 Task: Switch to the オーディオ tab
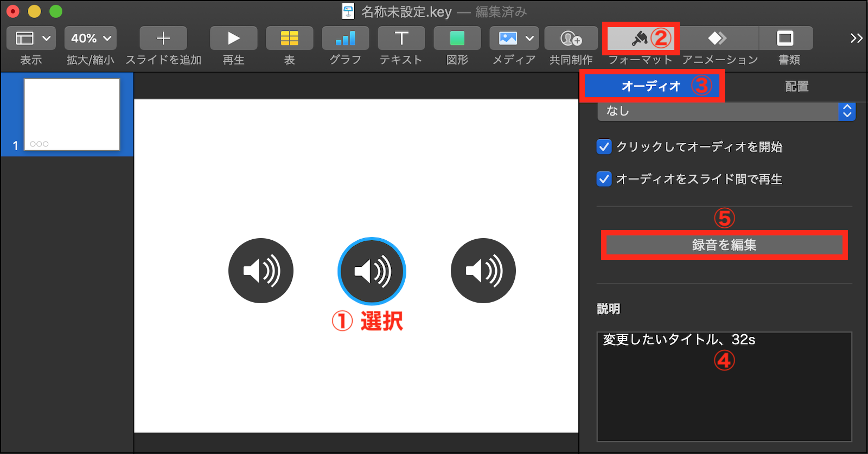651,86
